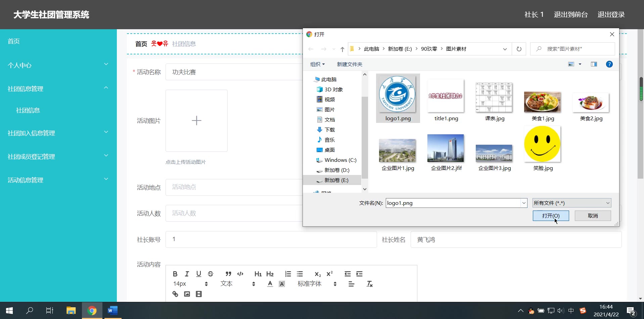The height and width of the screenshot is (319, 644).
Task: Open the editor text color picker
Action: (x=270, y=284)
